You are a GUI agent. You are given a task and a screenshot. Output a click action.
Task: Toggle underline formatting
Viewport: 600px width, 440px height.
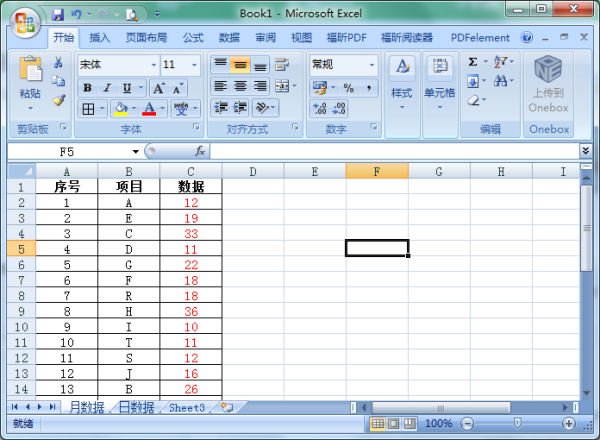point(127,88)
